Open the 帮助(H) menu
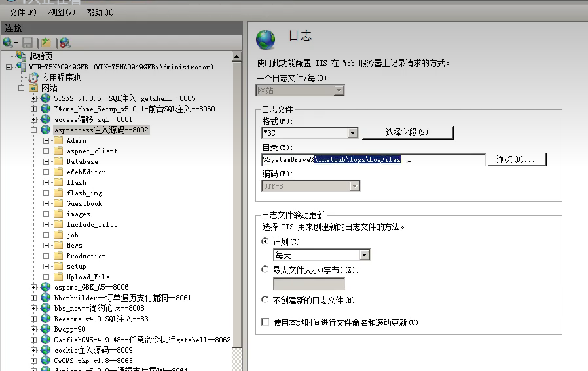 click(x=100, y=12)
